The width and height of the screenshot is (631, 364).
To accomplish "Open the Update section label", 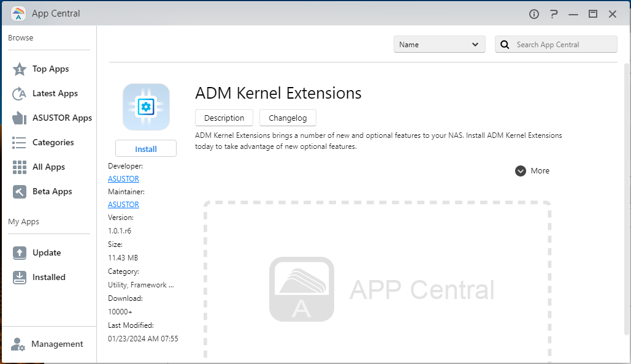I will coord(47,252).
